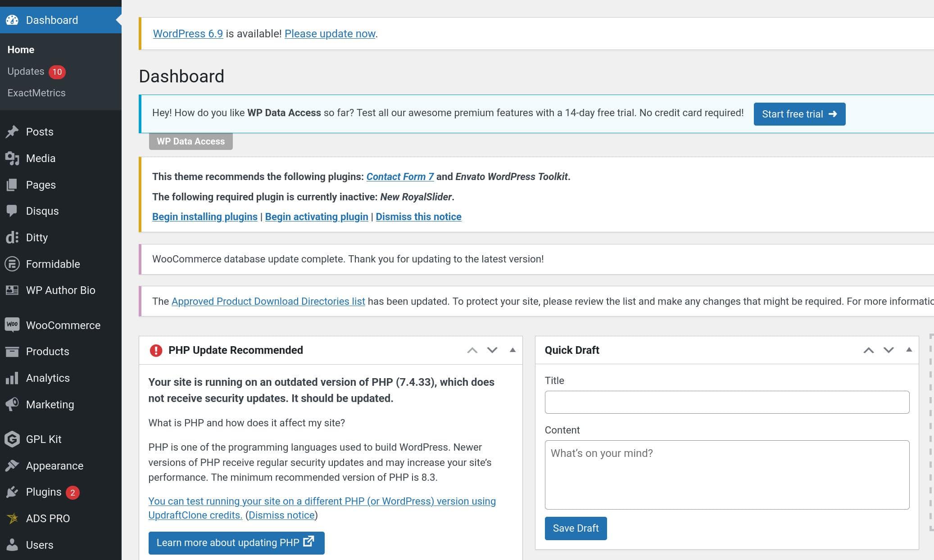Click the Analytics bar chart icon
This screenshot has width=934, height=560.
pos(12,378)
